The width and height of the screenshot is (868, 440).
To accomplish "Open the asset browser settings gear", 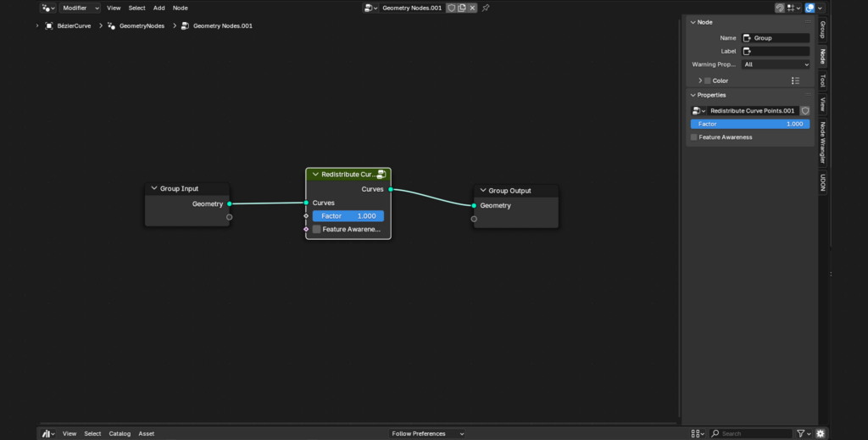I will [821, 433].
